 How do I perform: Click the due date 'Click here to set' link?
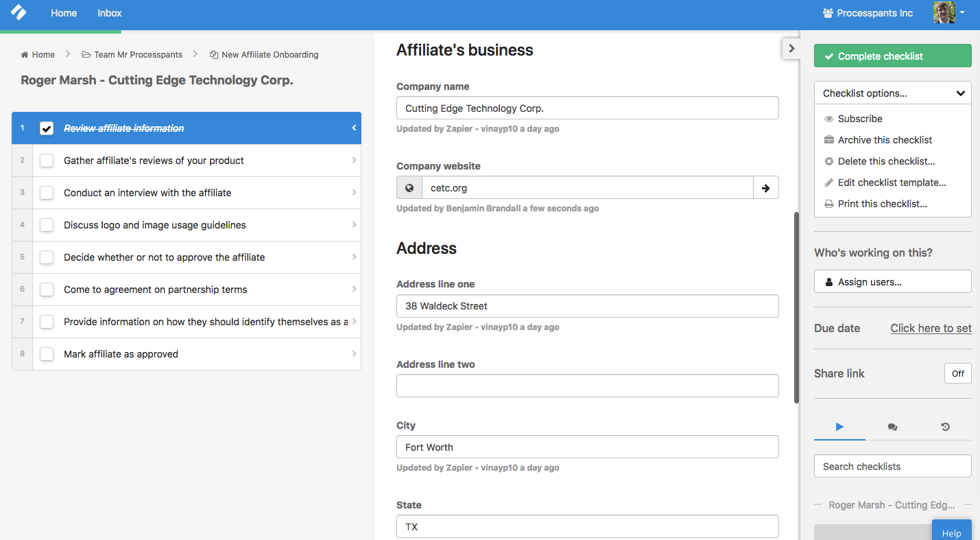pyautogui.click(x=931, y=328)
